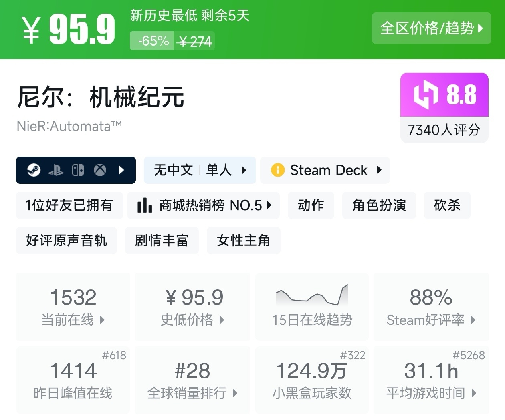Click the game title 尼尔：机械纪元

(x=101, y=97)
